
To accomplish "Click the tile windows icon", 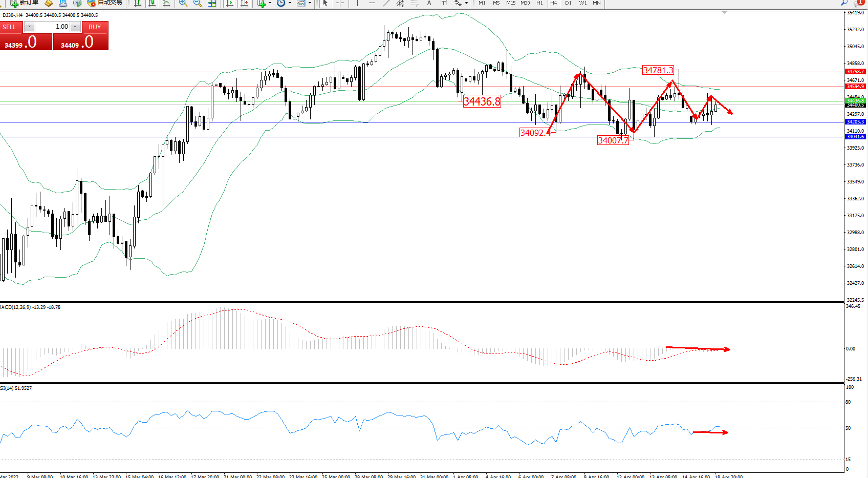I will pyautogui.click(x=212, y=3).
